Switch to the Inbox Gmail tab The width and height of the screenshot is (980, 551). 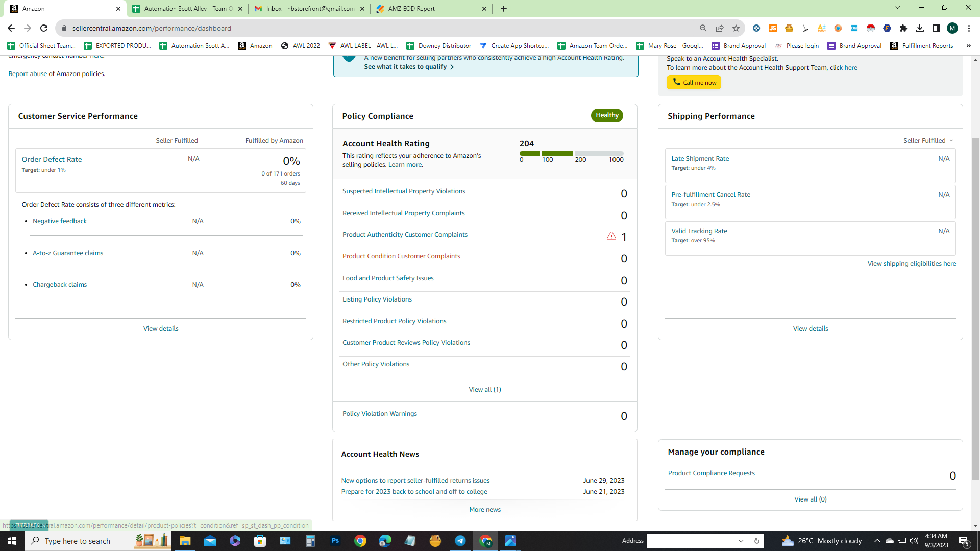coord(309,9)
